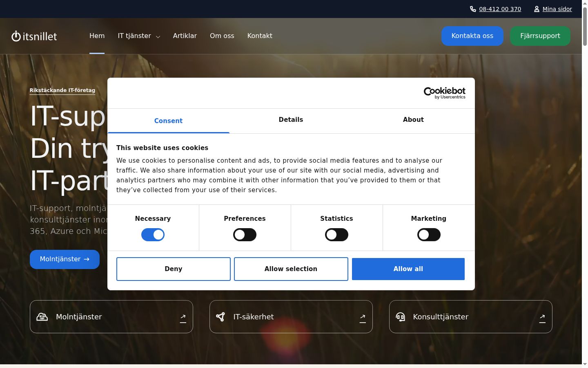This screenshot has width=588, height=368.
Task: Toggle the Necessary cookies switch
Action: (153, 235)
